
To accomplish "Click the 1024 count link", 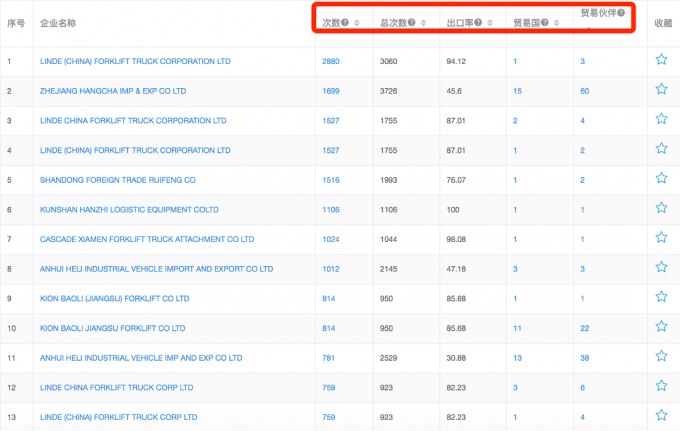I will pos(331,239).
